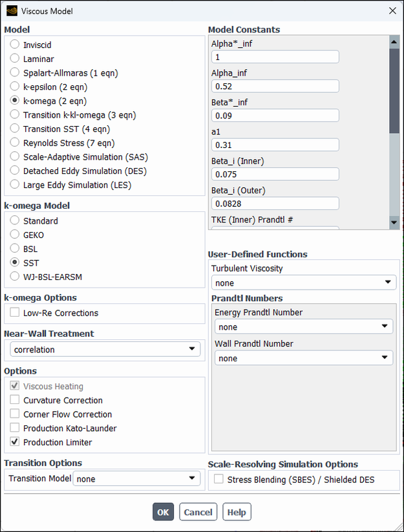Open the Energy Prandtl Number dropdown

(x=304, y=326)
